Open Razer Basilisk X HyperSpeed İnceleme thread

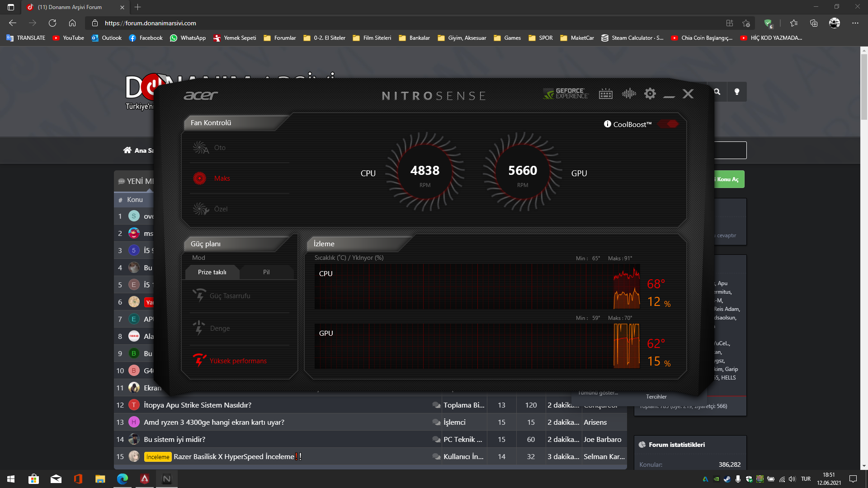coord(237,456)
